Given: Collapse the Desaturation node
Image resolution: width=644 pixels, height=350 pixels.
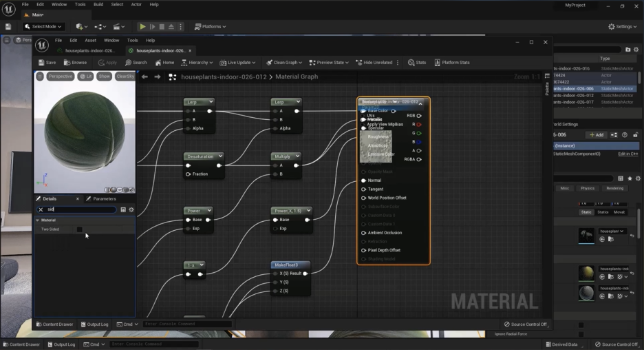Looking at the screenshot, I should click(220, 156).
